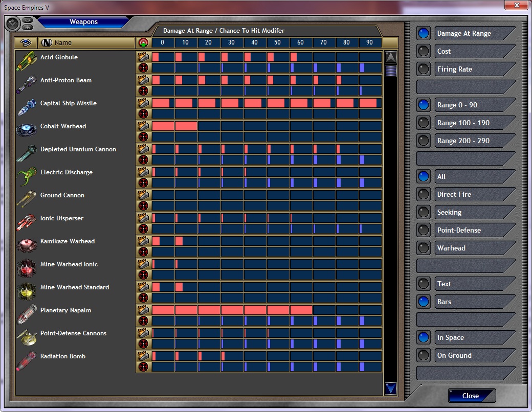Switch display to Text mode
Viewport: 532px width, 412px height.
[424, 284]
